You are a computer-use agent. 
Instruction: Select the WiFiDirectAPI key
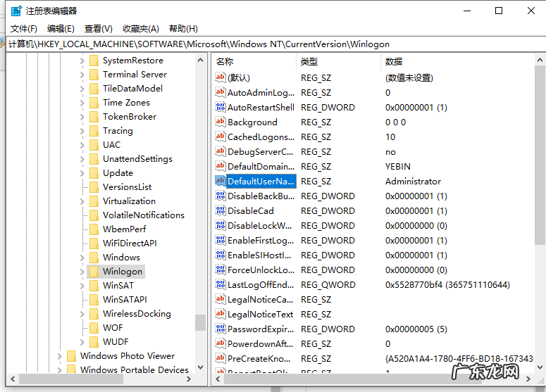pyautogui.click(x=130, y=244)
